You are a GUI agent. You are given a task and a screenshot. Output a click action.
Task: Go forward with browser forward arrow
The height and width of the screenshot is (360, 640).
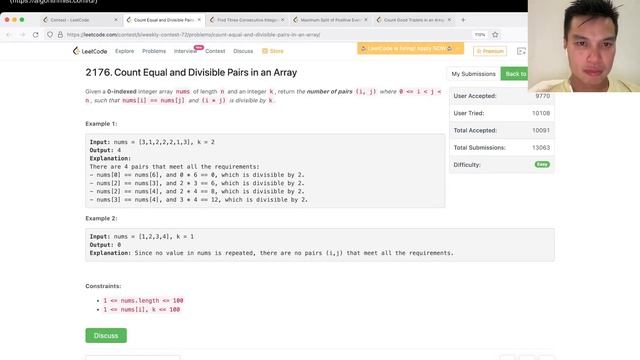pos(22,35)
